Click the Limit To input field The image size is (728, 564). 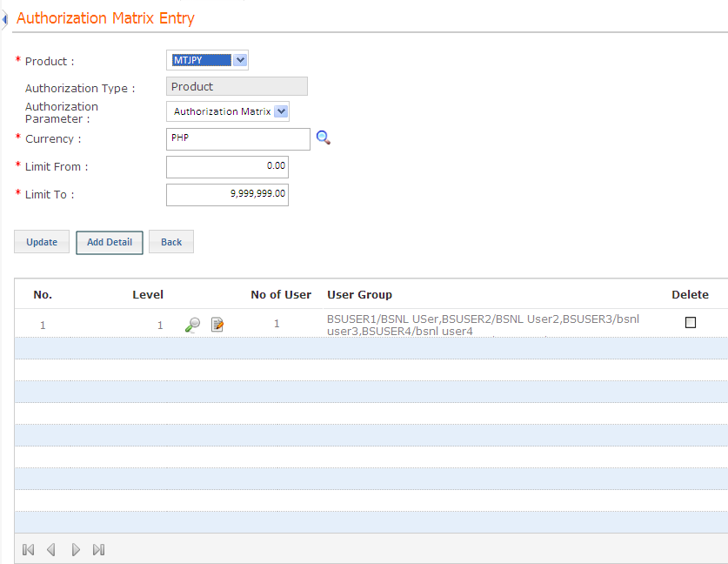click(x=227, y=194)
